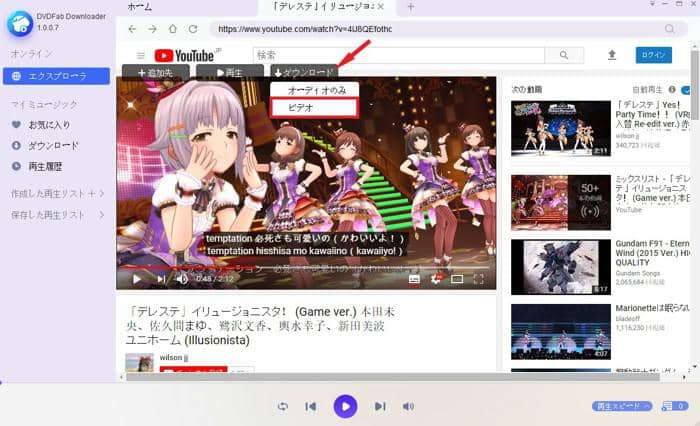Enter fullscreen in the video player
The width and height of the screenshot is (700, 426).
pyautogui.click(x=479, y=279)
